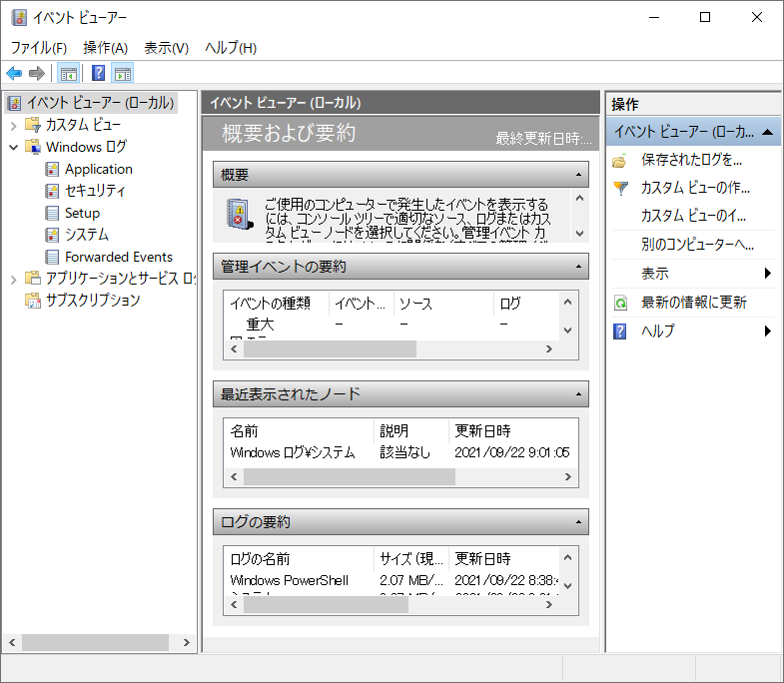Open the システム log icon
The image size is (784, 683).
(52, 235)
